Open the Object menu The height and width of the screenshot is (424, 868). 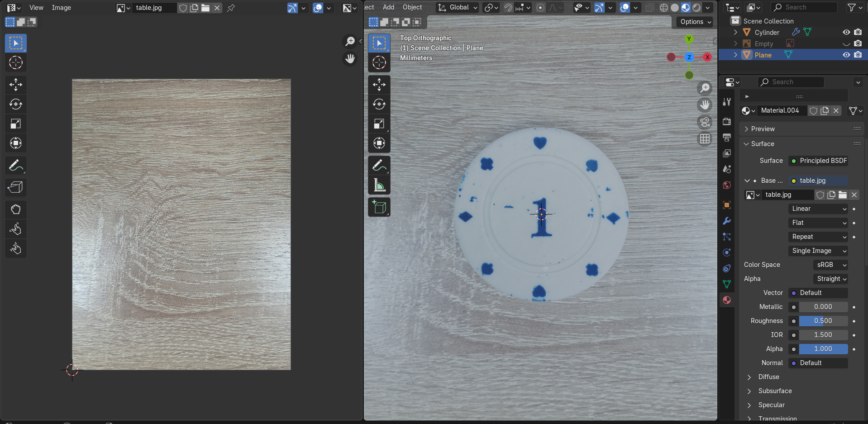(x=412, y=7)
